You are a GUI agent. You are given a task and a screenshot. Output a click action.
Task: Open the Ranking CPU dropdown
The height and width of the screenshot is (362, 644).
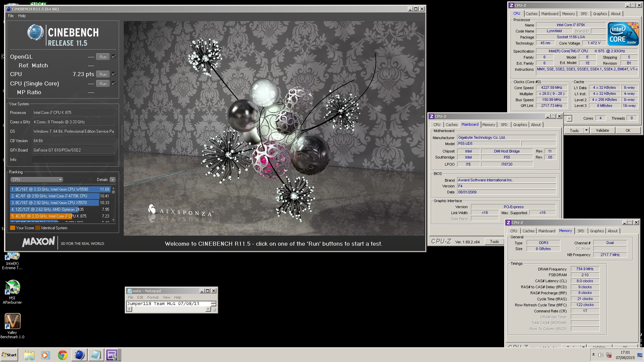(x=37, y=180)
